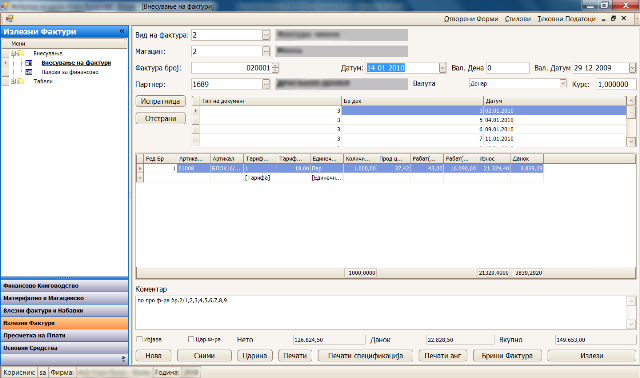Open the Датум date picker dropdown
The image size is (640, 378).
coord(442,68)
